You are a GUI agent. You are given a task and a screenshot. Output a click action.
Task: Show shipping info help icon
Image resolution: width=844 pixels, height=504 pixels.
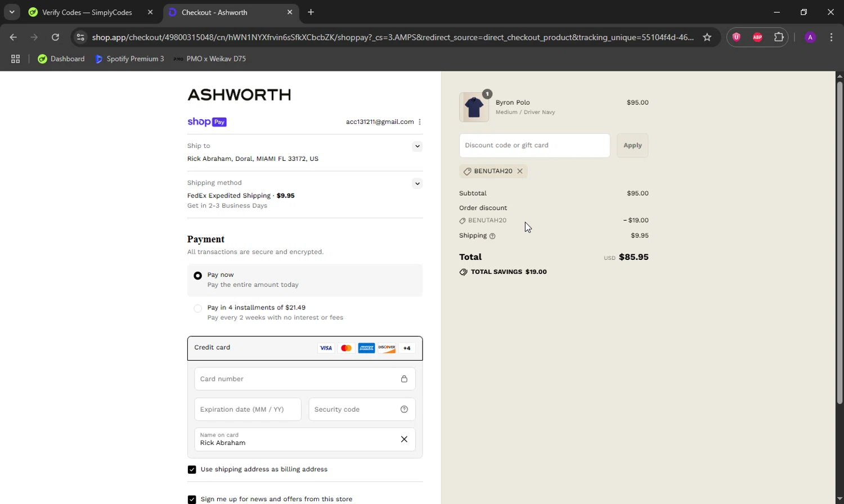492,236
